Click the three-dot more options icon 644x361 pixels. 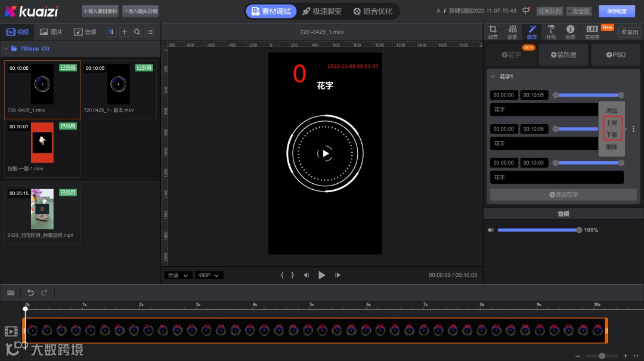(x=633, y=129)
